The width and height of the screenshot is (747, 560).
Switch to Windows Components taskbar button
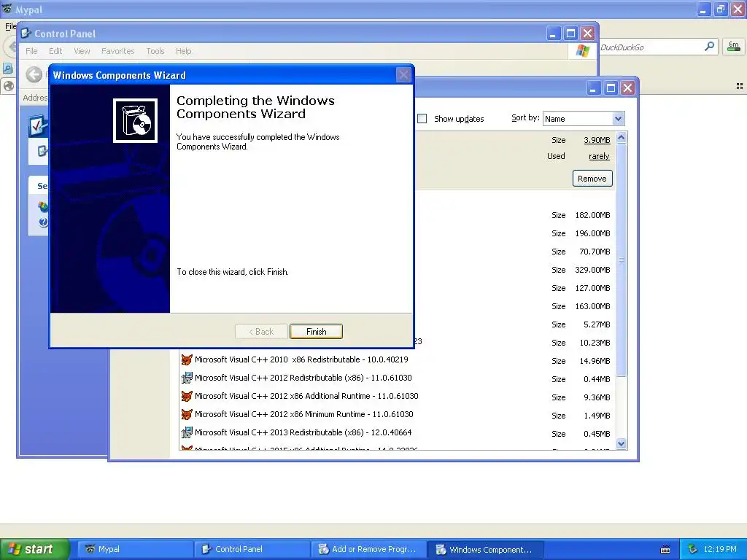click(485, 549)
